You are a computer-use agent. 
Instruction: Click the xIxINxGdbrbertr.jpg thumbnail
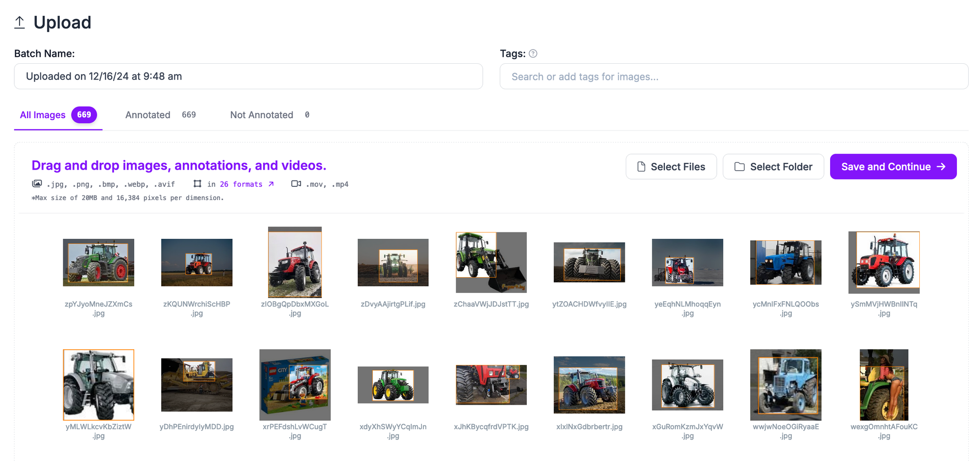(589, 385)
